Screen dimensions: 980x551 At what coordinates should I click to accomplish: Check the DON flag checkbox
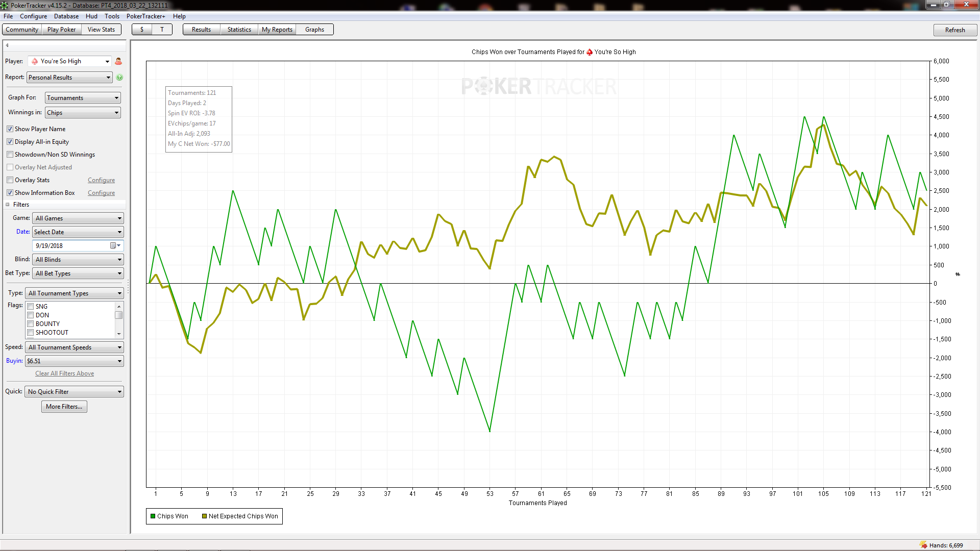[31, 315]
